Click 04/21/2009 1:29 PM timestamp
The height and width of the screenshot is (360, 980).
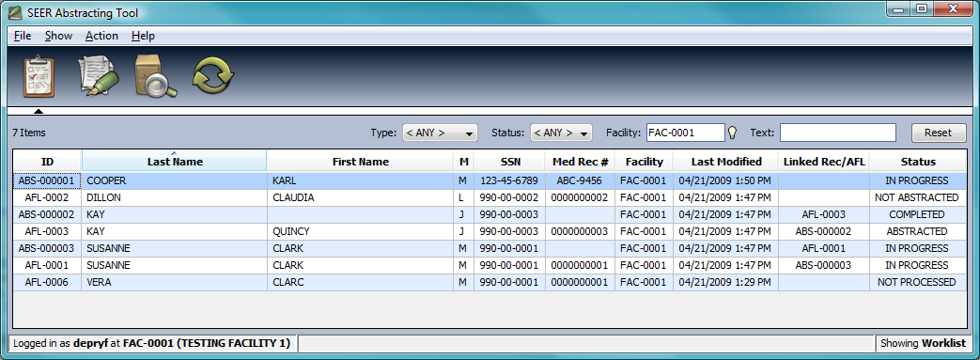[725, 282]
